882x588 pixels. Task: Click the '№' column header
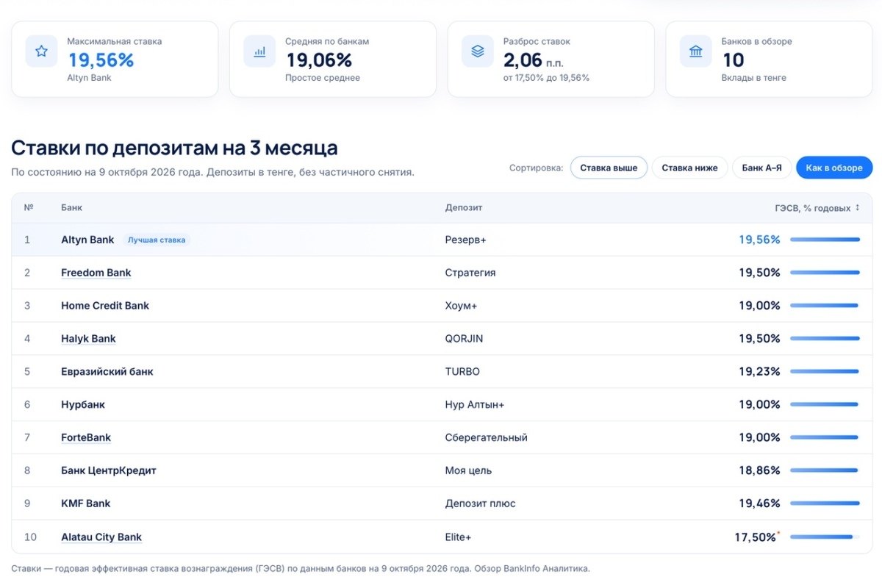29,208
